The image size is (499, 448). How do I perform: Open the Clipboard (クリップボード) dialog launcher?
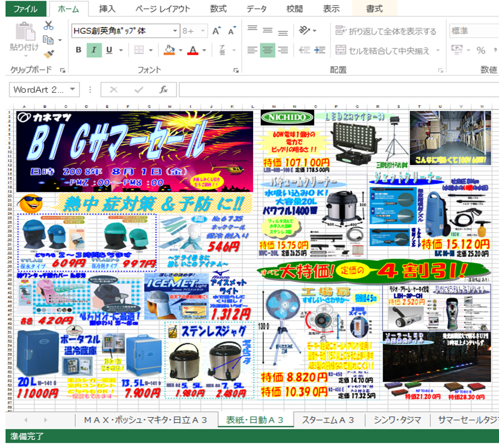(63, 70)
